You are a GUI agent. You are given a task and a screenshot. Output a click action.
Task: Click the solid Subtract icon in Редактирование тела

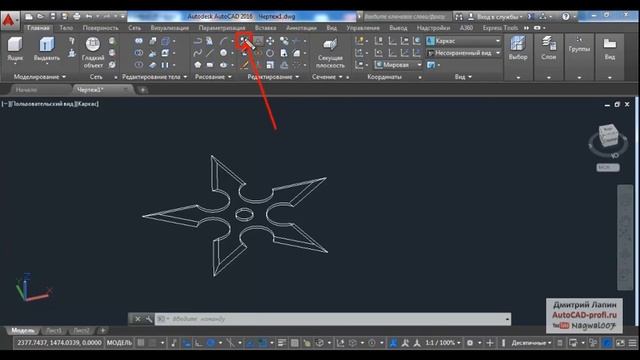coord(139,53)
